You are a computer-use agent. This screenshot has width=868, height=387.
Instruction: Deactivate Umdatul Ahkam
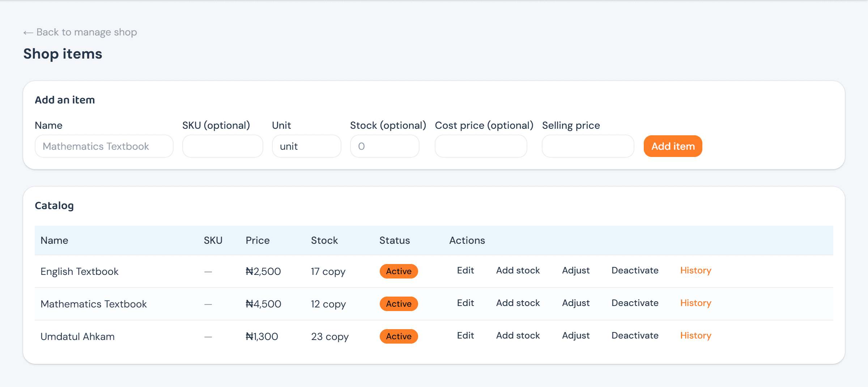click(635, 336)
